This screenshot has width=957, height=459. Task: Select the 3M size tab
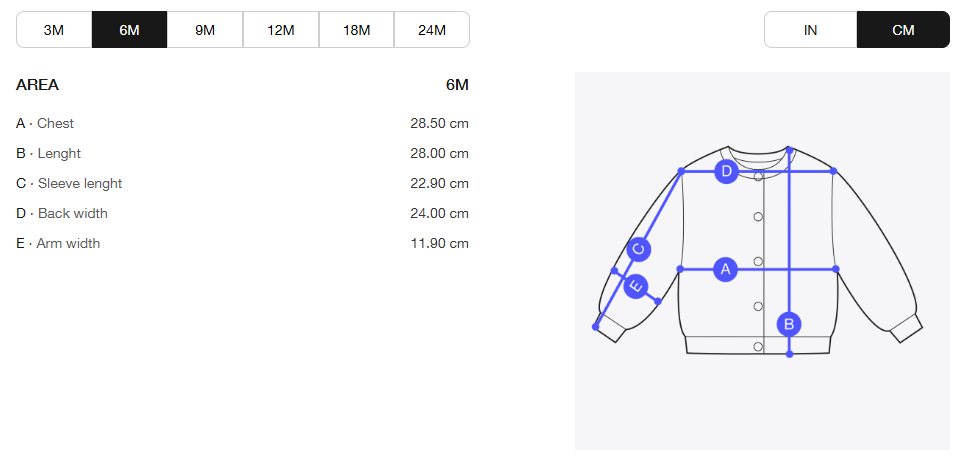54,30
